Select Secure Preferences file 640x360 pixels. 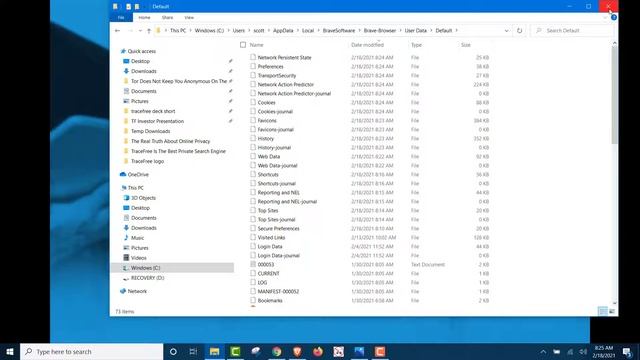coord(278,229)
